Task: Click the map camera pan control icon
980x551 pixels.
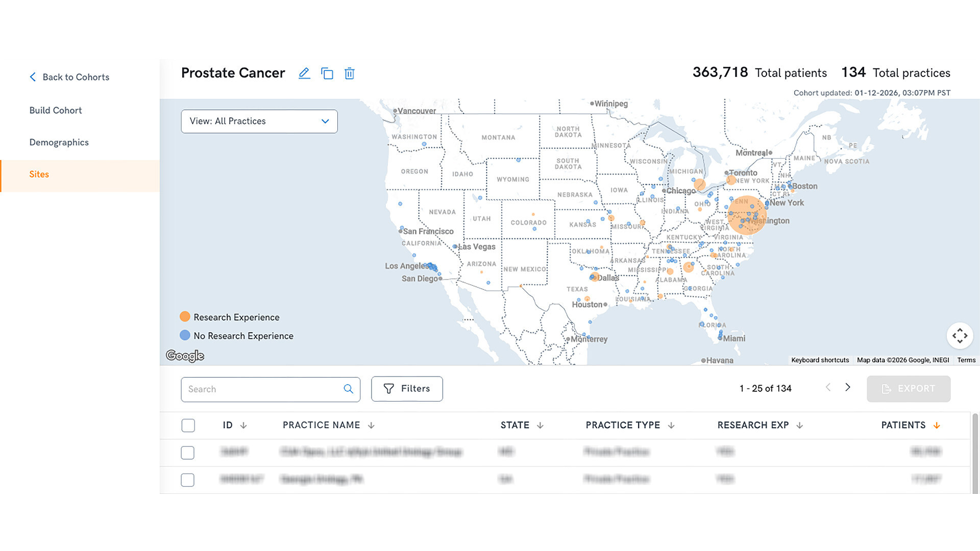Action: pos(960,336)
